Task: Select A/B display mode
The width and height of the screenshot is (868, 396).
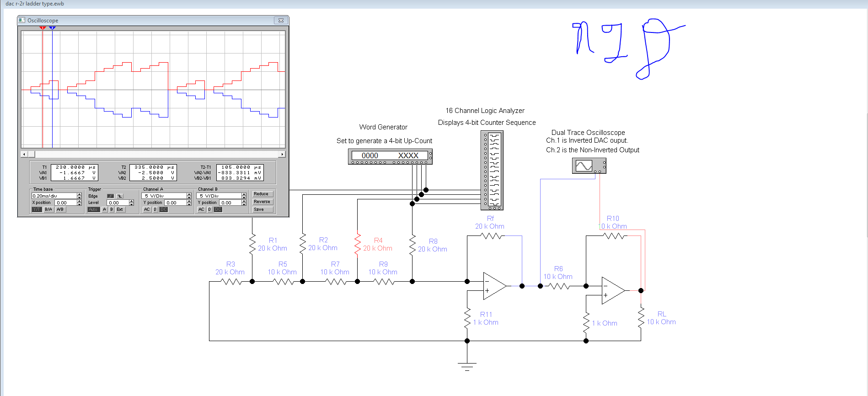Action: click(x=60, y=209)
